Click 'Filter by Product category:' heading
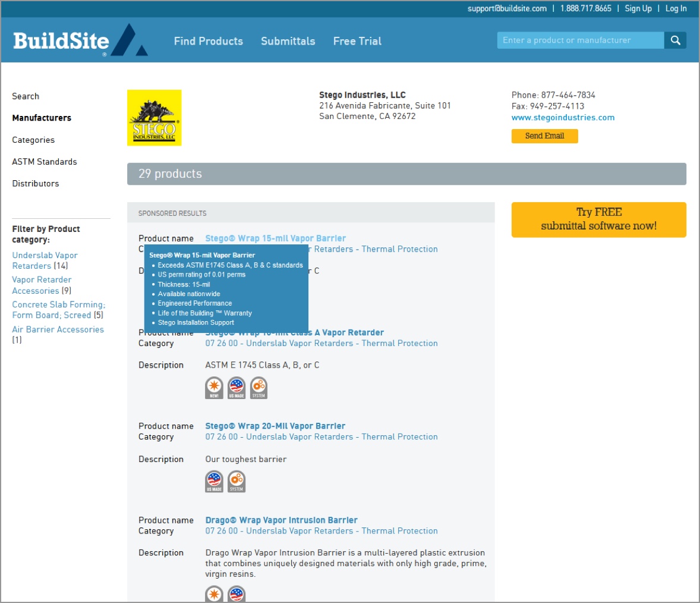 click(46, 234)
